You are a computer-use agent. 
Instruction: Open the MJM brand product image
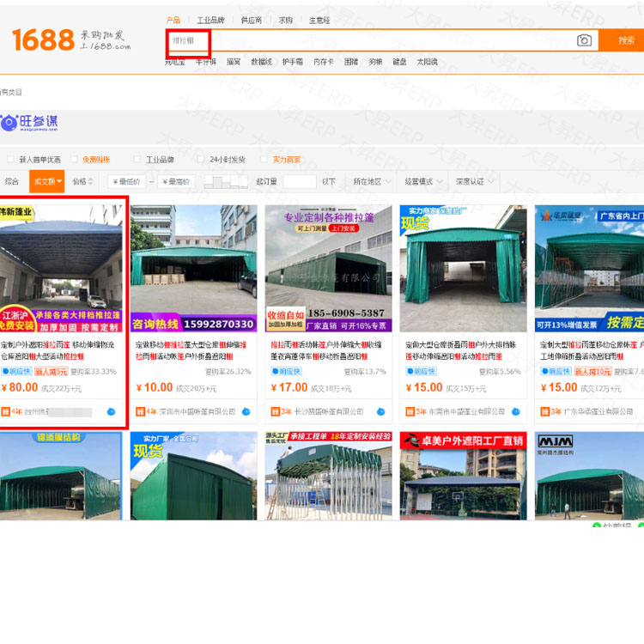(589, 476)
